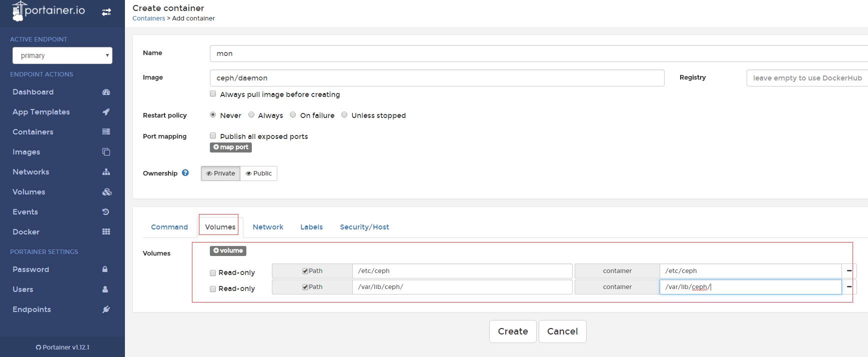Check Read-only for /etc/ceph volume

(x=213, y=273)
